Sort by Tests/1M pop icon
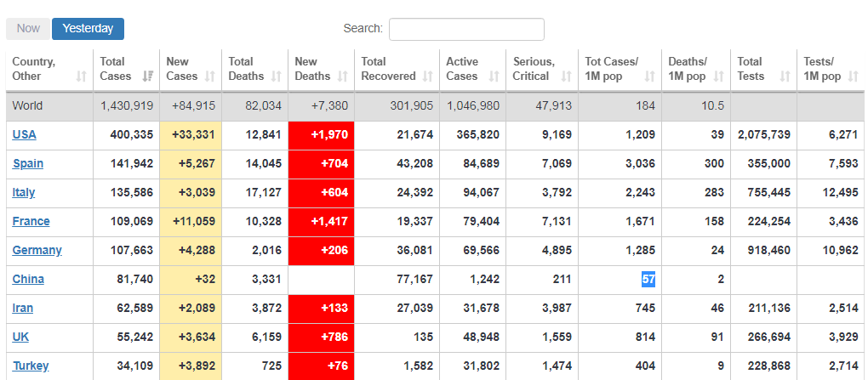868x380 pixels. click(854, 77)
